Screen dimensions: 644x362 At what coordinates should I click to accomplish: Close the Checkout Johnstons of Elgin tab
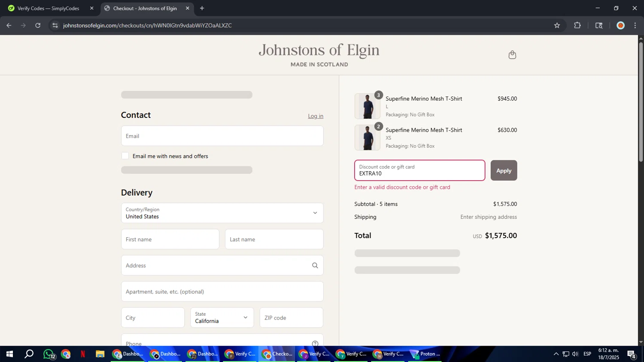click(x=188, y=8)
